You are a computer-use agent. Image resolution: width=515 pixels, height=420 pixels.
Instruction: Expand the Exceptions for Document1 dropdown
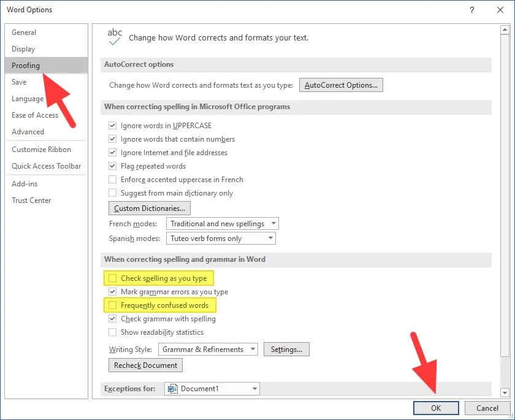pyautogui.click(x=212, y=389)
